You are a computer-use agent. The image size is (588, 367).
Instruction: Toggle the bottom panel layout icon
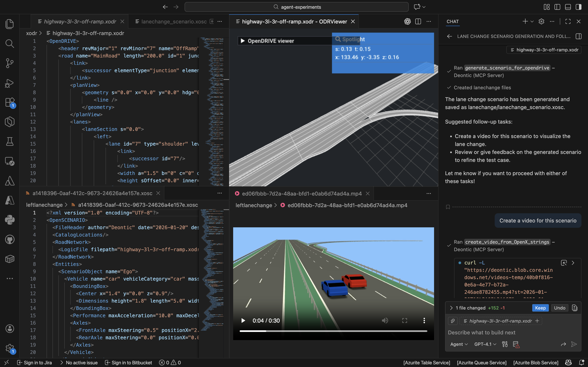coord(568,7)
